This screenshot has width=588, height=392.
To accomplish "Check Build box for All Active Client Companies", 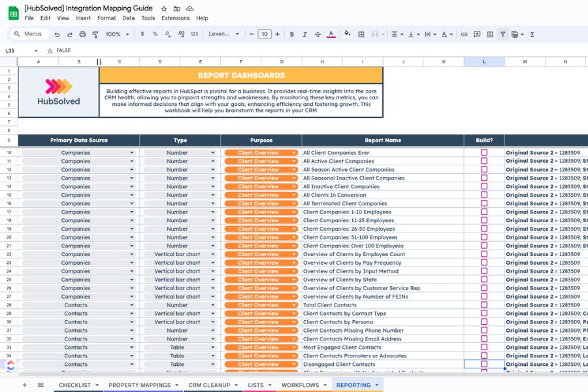I will [484, 161].
